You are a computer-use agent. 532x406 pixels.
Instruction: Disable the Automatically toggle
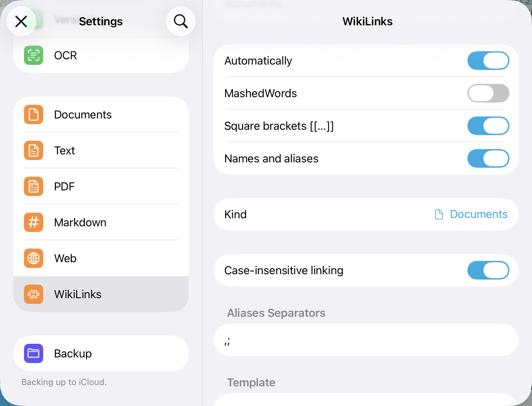pyautogui.click(x=488, y=61)
